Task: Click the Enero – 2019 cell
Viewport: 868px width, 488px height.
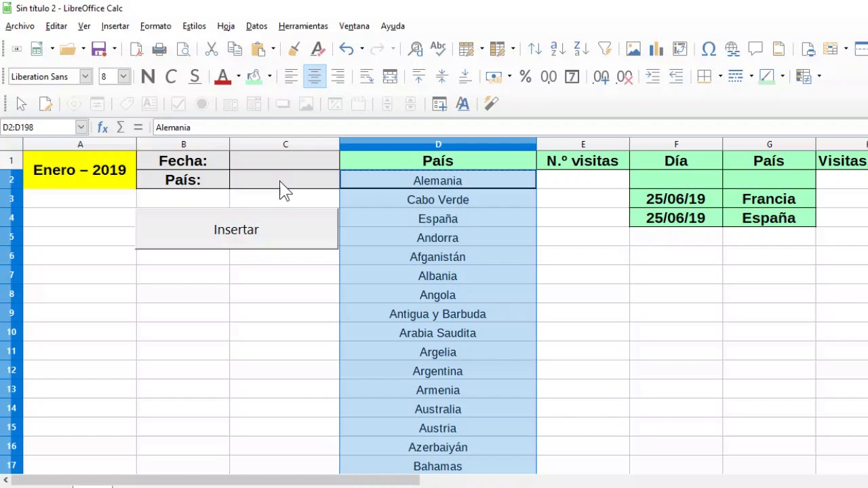Action: [79, 170]
